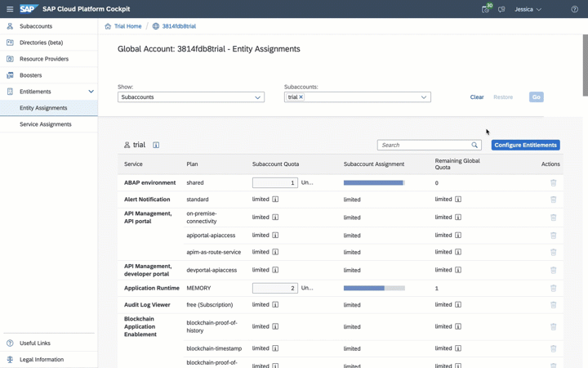The height and width of the screenshot is (368, 588).
Task: Delete the apiportal-apiaccess plan entitlement
Action: [x=553, y=236]
